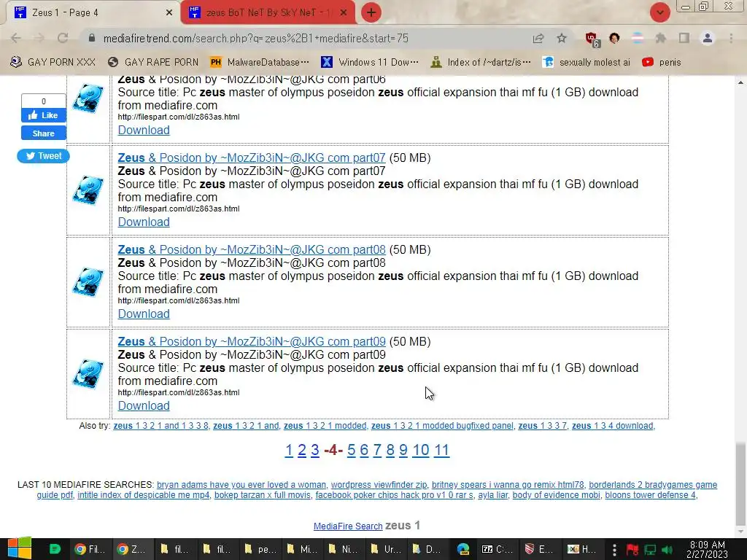This screenshot has width=747, height=560.
Task: Show hidden tray icons overflow dots
Action: 614,550
